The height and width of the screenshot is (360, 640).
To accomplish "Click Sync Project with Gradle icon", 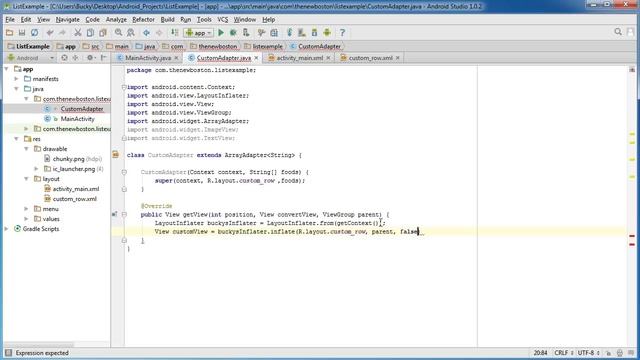I will (x=289, y=33).
